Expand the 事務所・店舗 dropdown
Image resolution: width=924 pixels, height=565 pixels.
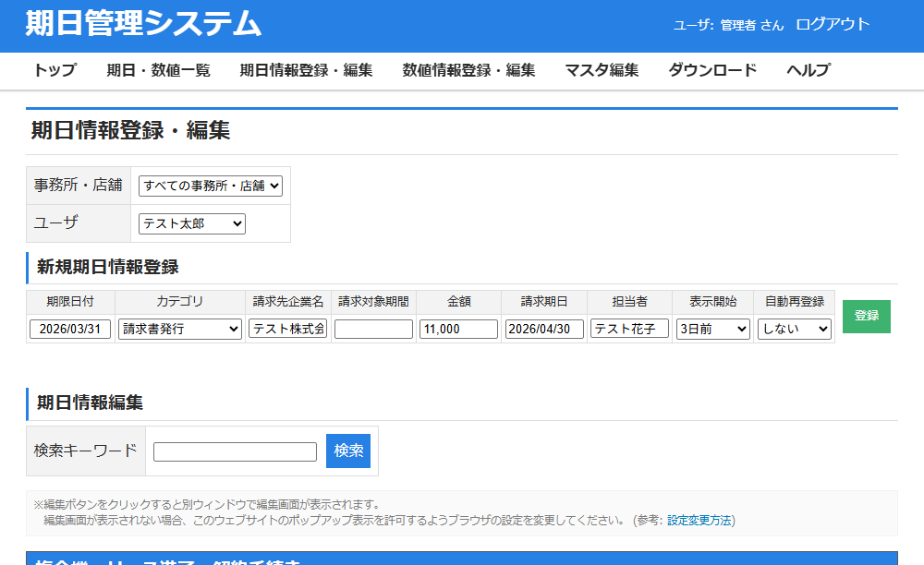pos(210,186)
